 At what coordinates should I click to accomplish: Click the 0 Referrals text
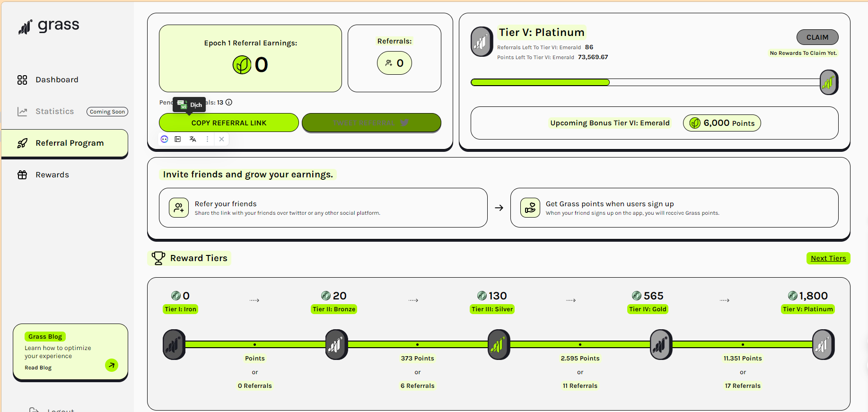(x=255, y=386)
